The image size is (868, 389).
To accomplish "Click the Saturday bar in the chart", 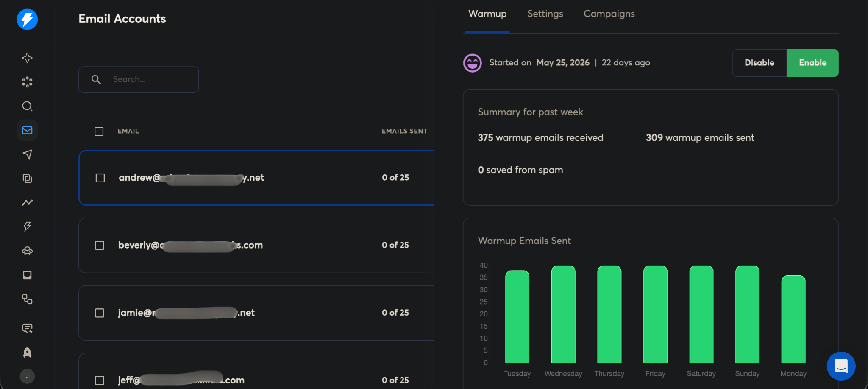I will point(701,314).
